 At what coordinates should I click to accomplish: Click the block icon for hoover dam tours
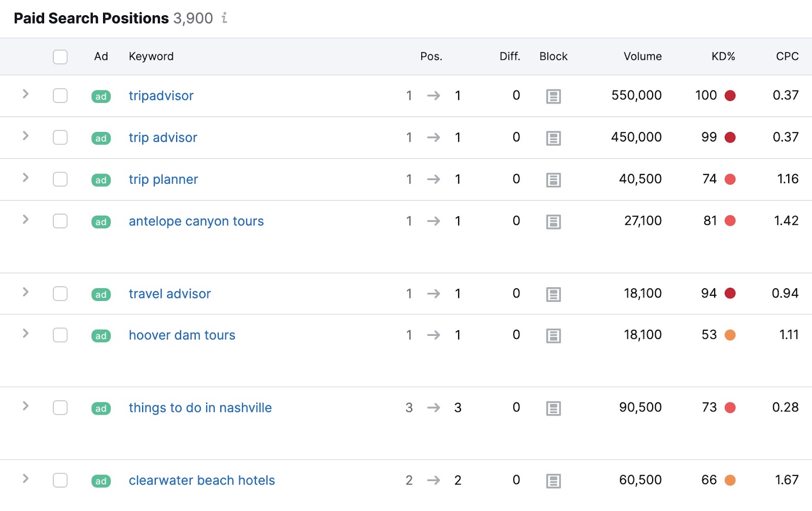tap(553, 335)
